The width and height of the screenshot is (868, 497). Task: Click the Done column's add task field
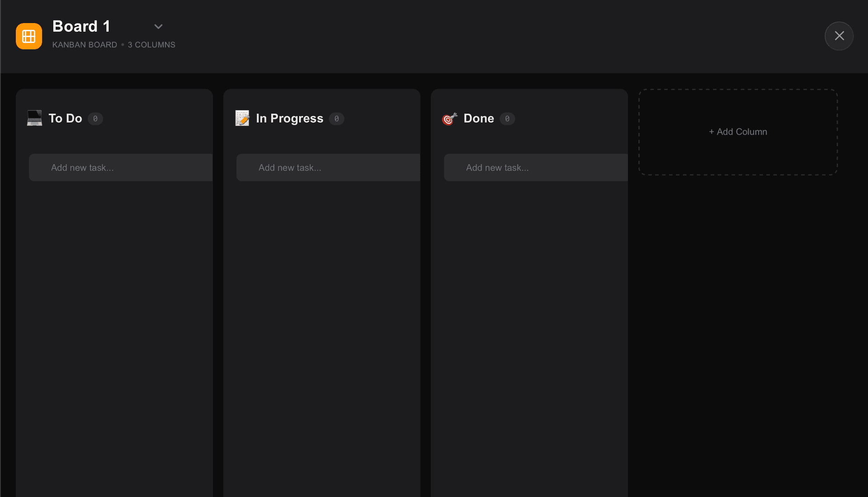[x=535, y=167]
